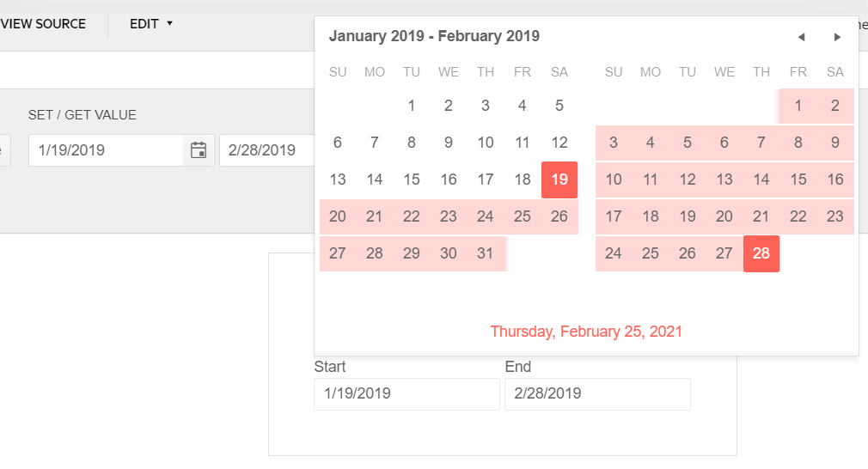The height and width of the screenshot is (469, 868).
Task: Select January 31 in the calendar
Action: (x=486, y=253)
